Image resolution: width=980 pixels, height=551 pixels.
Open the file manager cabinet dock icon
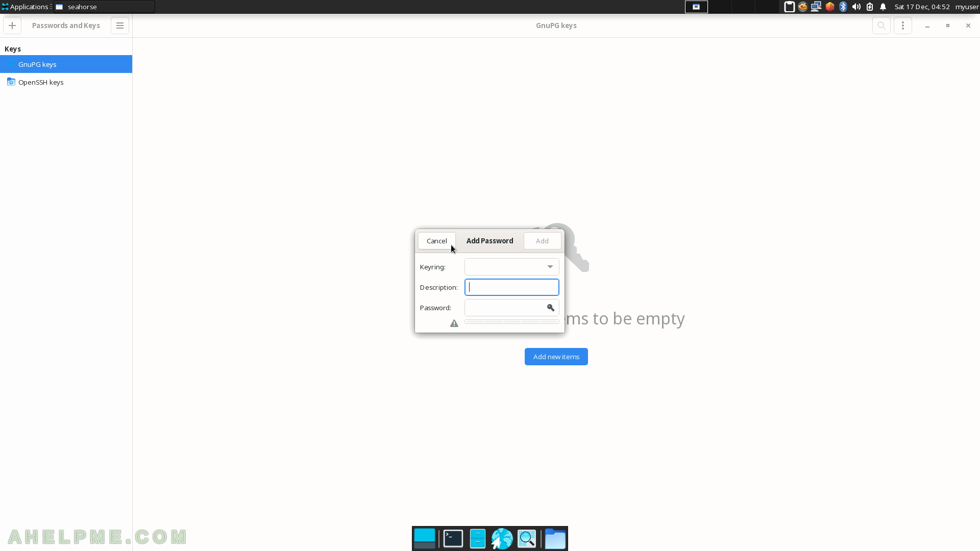point(478,539)
